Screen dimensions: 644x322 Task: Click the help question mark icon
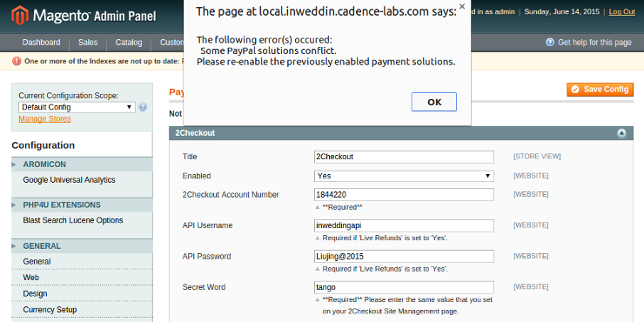click(550, 43)
